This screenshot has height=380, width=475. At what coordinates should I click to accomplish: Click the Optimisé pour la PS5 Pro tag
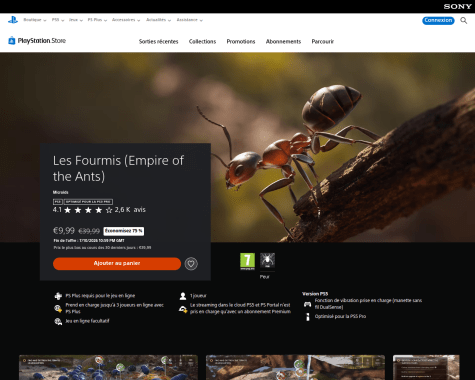click(88, 202)
